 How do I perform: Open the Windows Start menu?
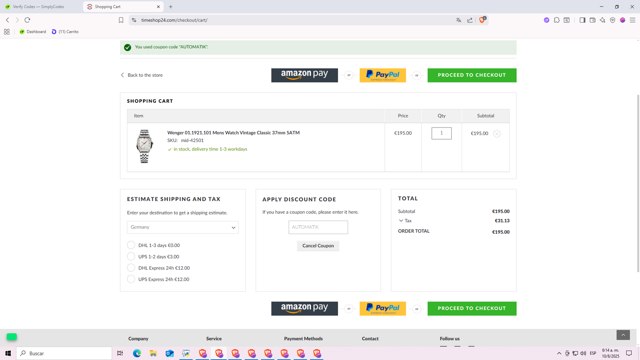click(8, 353)
